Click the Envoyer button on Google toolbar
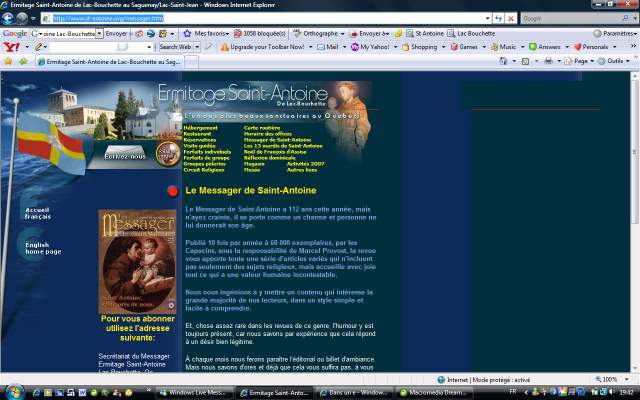Viewport: 640px width, 400px height. pyautogui.click(x=116, y=33)
